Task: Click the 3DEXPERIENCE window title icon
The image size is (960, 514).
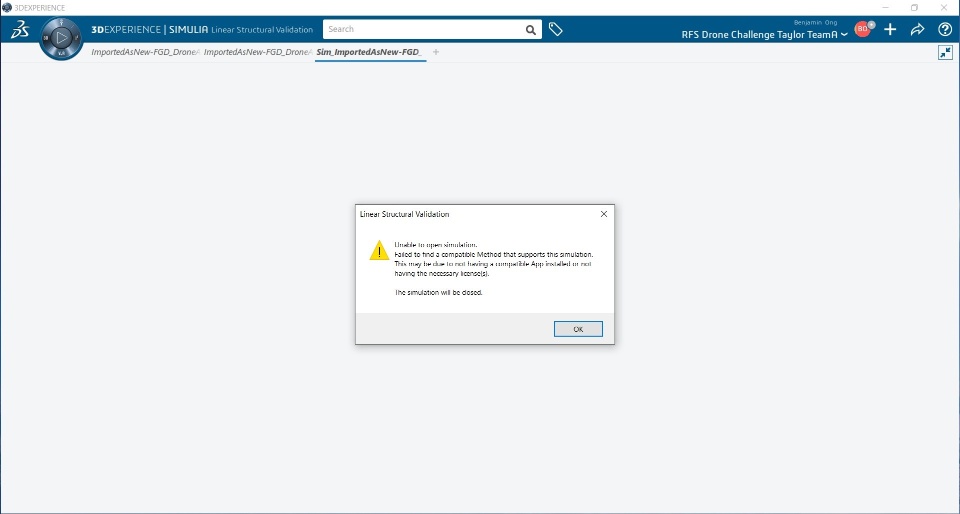Action: click(7, 7)
